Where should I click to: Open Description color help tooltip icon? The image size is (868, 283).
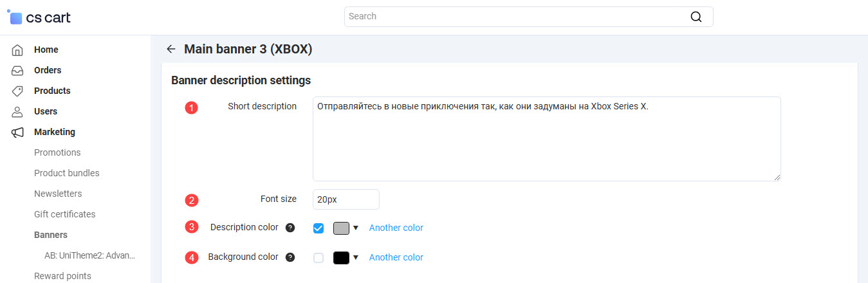click(290, 227)
